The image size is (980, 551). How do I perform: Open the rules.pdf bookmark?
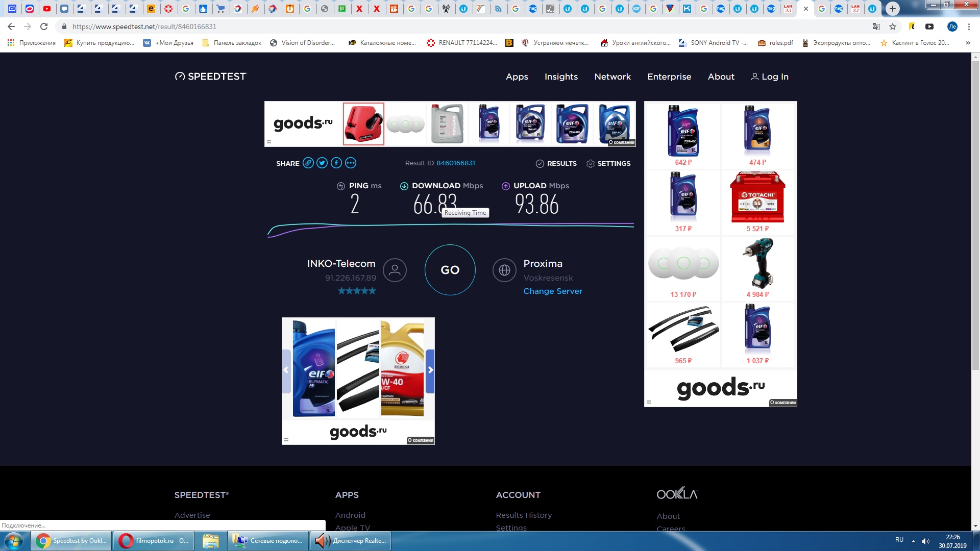(x=775, y=43)
